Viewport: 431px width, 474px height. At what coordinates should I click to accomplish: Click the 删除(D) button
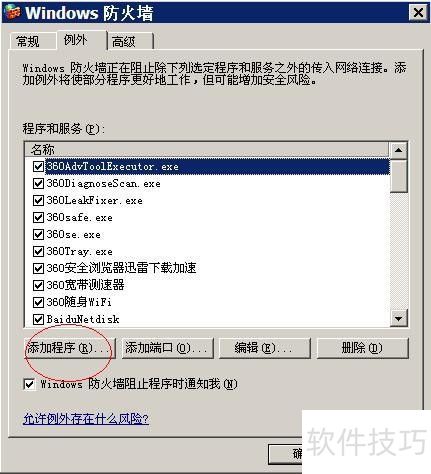click(x=362, y=348)
